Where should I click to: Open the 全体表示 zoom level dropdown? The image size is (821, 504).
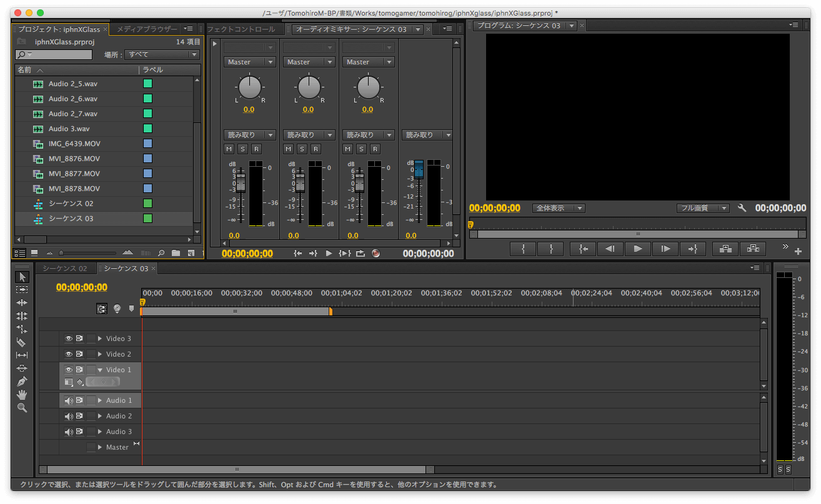pos(559,208)
